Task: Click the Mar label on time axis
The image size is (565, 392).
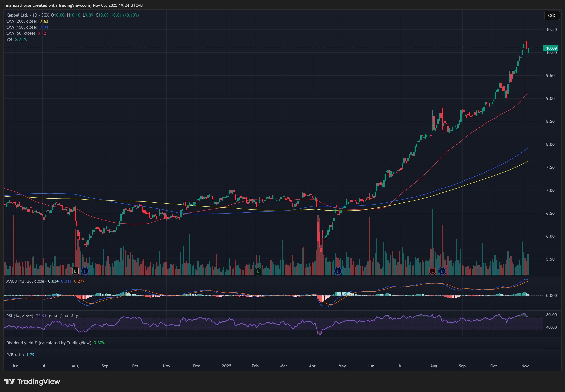Action: [284, 366]
